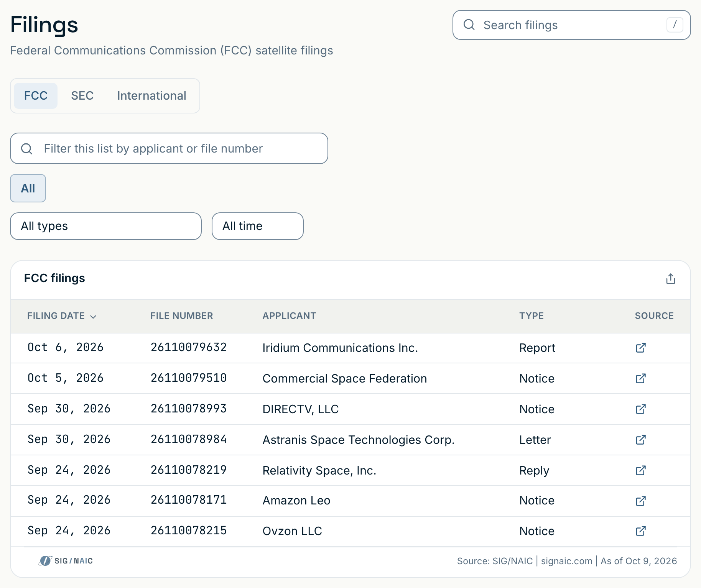
Task: Switch to the International tab
Action: point(152,96)
